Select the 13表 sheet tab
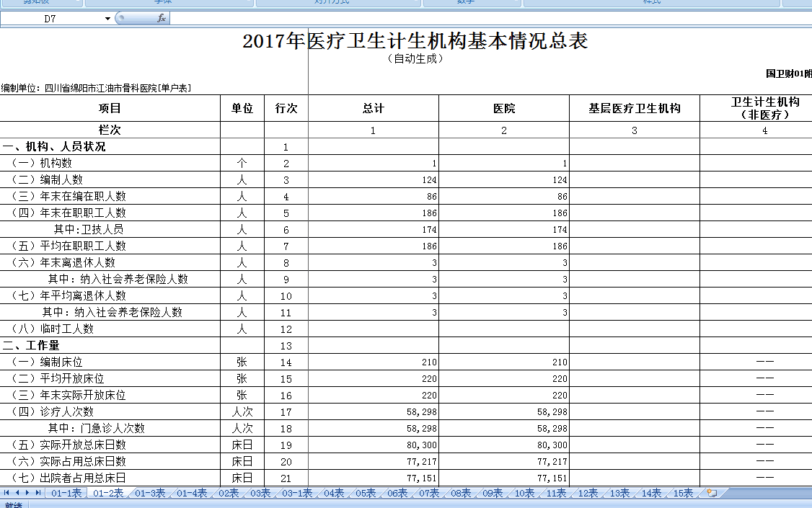Viewport: 812px width, 508px height. (620, 493)
